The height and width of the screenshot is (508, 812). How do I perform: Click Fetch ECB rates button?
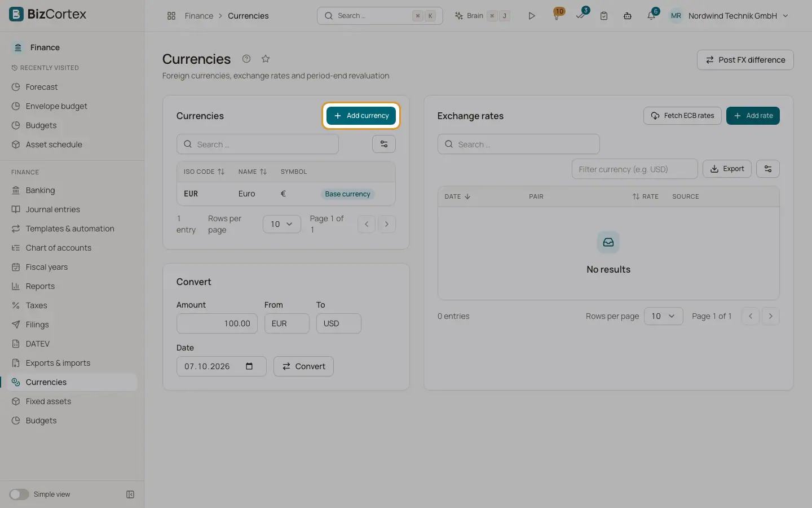(682, 116)
